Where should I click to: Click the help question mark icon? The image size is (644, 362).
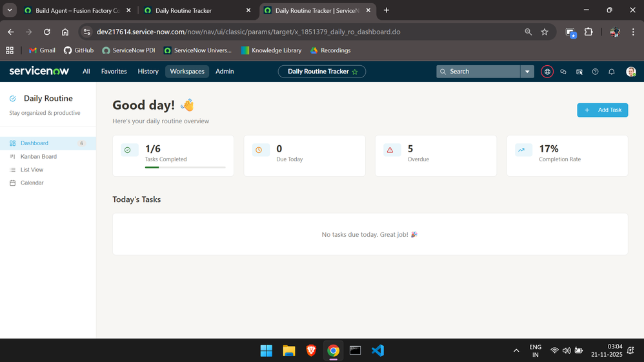[x=595, y=72]
